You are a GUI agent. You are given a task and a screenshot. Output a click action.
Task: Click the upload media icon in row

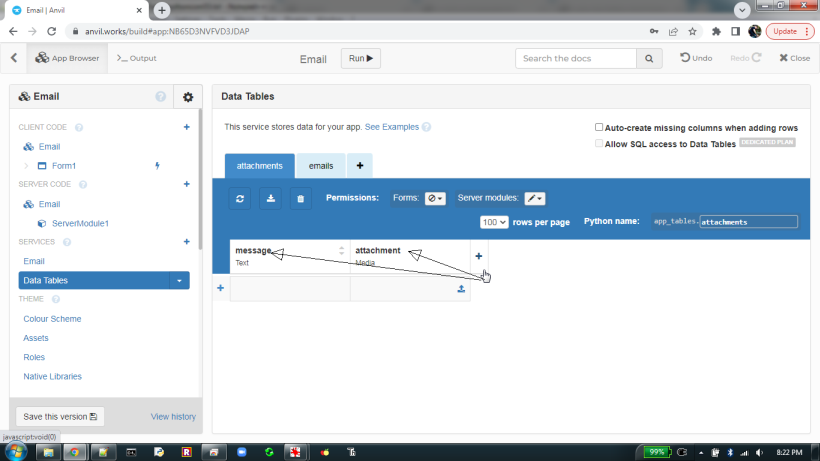461,289
